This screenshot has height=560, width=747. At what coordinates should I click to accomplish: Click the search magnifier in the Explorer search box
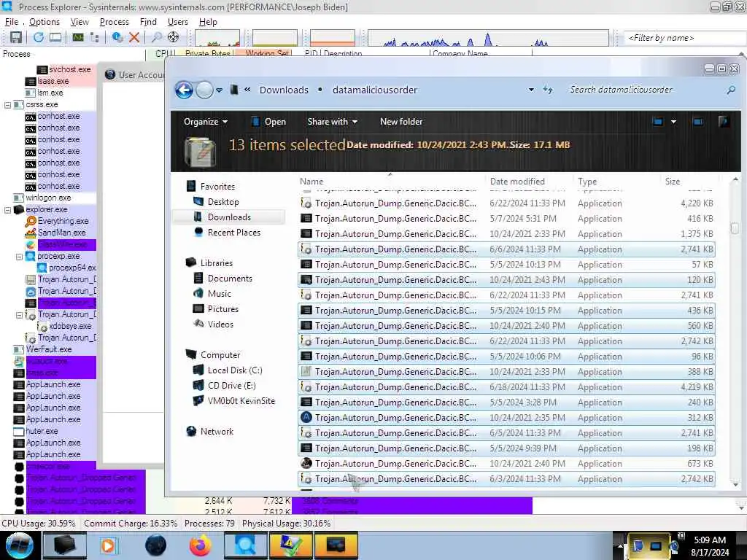731,90
